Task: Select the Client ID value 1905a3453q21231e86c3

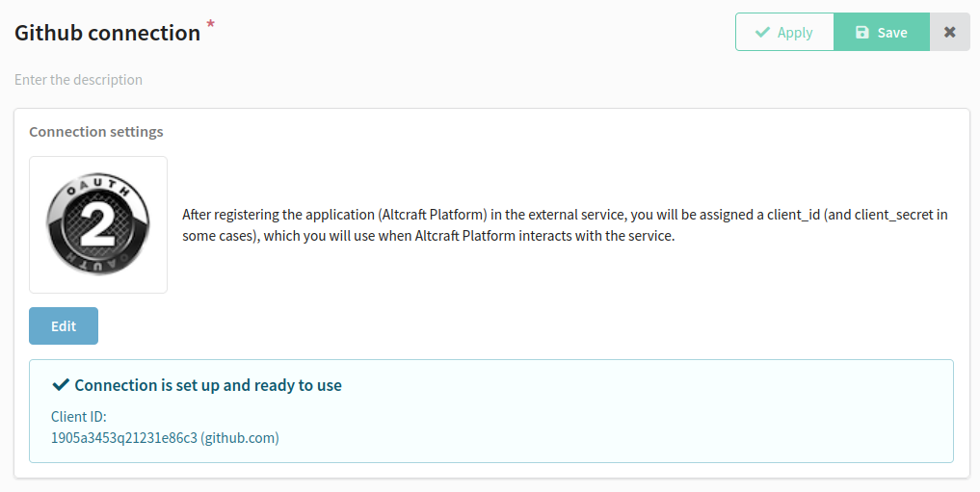Action: click(x=123, y=438)
